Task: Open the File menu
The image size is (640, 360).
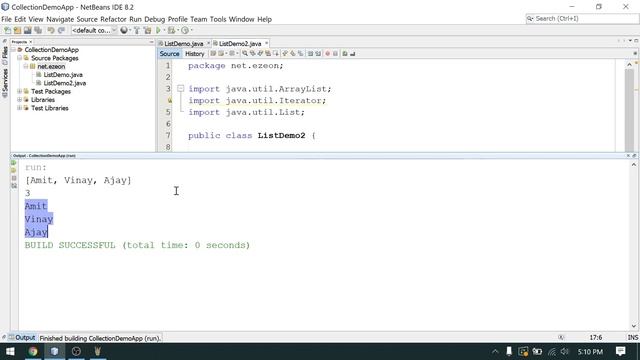Action: pyautogui.click(x=6, y=19)
